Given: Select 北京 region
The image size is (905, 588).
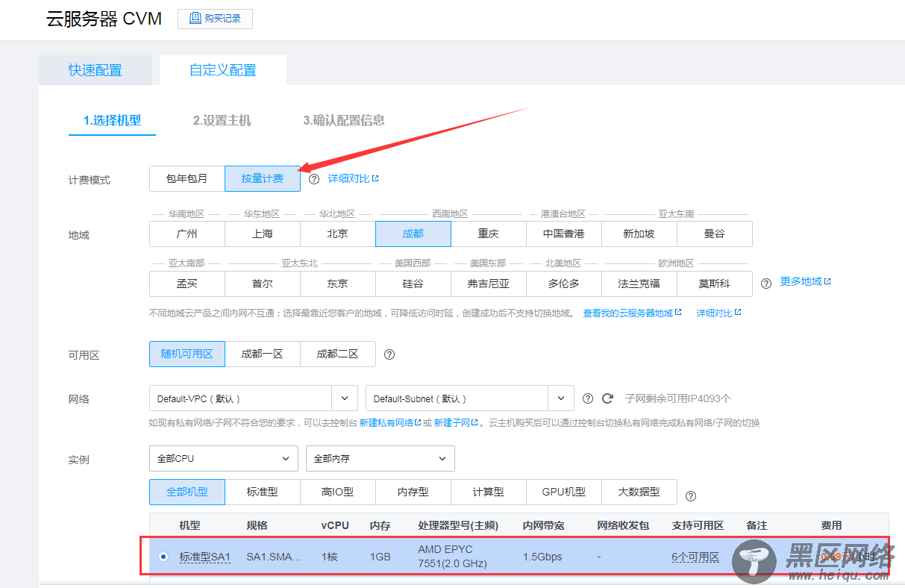Looking at the screenshot, I should tap(338, 234).
